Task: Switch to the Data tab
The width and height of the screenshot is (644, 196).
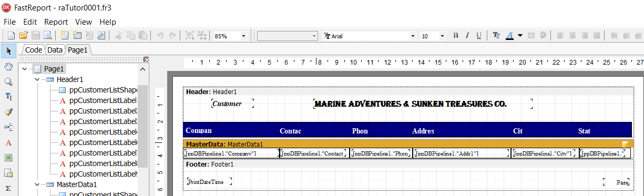Action: click(55, 50)
